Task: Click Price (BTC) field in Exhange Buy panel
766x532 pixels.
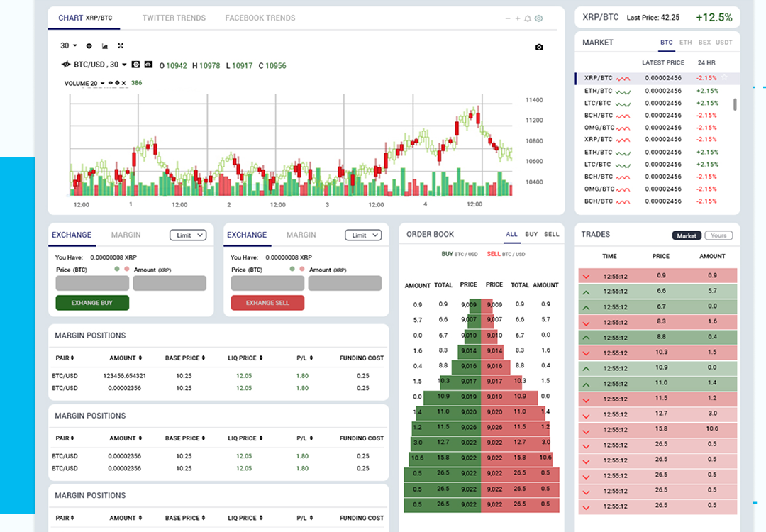Action: [92, 283]
